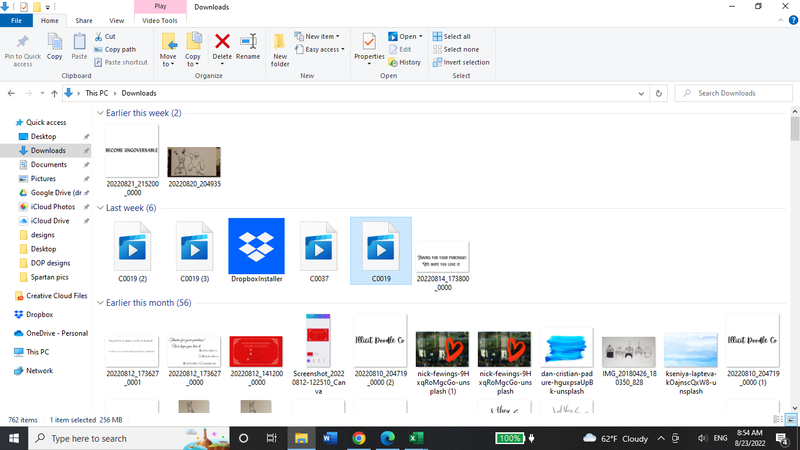View file History

click(x=405, y=62)
